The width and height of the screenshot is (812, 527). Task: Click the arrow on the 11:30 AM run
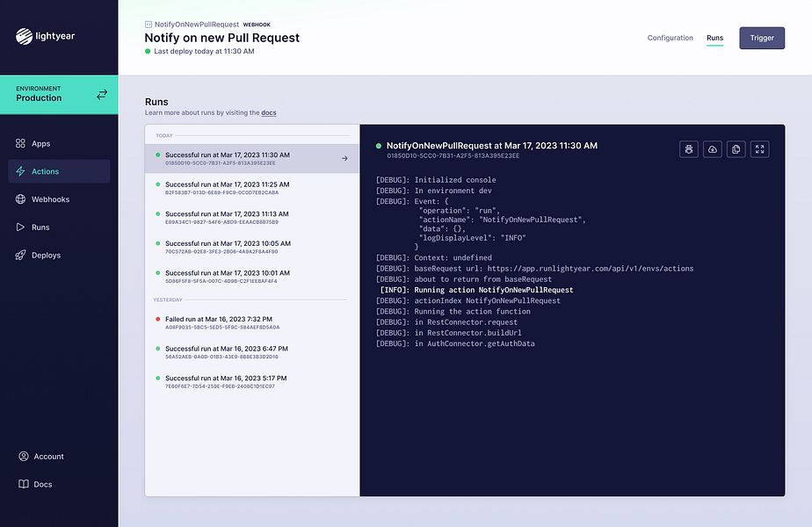(344, 158)
